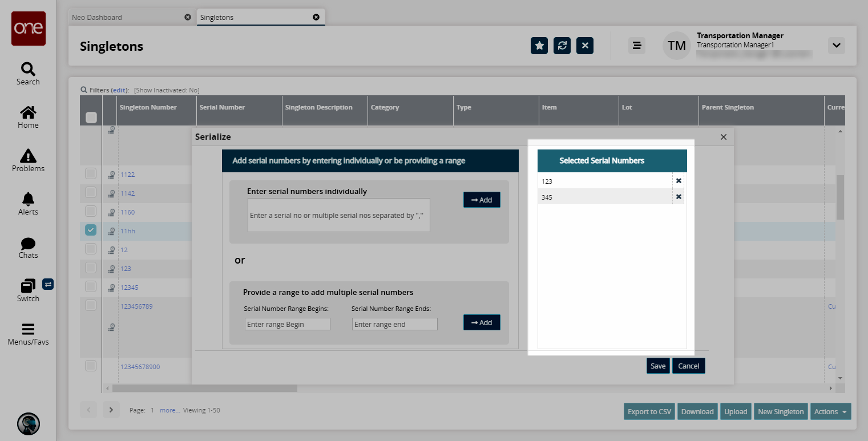Save the Serialize dialog
The width and height of the screenshot is (868, 441).
pos(658,366)
